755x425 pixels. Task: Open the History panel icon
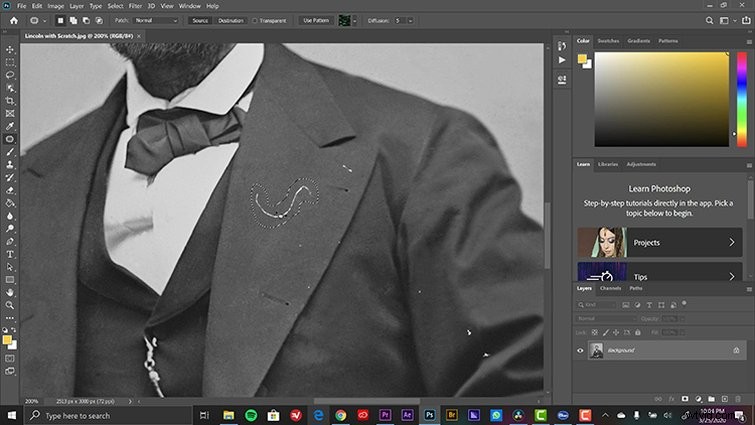pyautogui.click(x=562, y=46)
